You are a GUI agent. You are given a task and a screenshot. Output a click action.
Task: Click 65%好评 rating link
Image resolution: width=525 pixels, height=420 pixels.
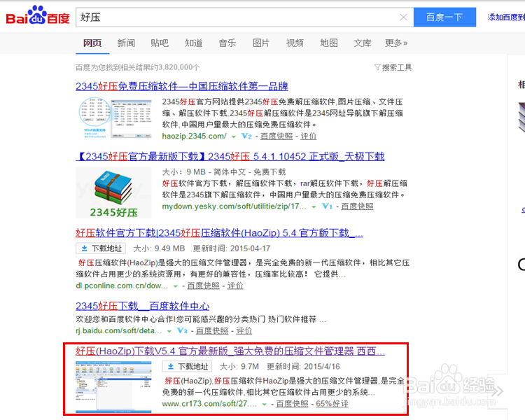tap(332, 404)
